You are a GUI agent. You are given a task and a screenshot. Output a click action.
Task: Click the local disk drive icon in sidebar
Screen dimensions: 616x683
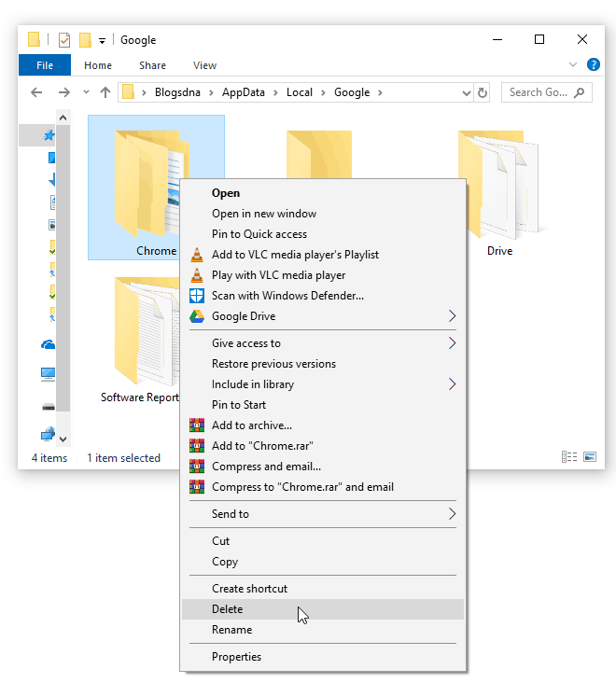coord(49,407)
